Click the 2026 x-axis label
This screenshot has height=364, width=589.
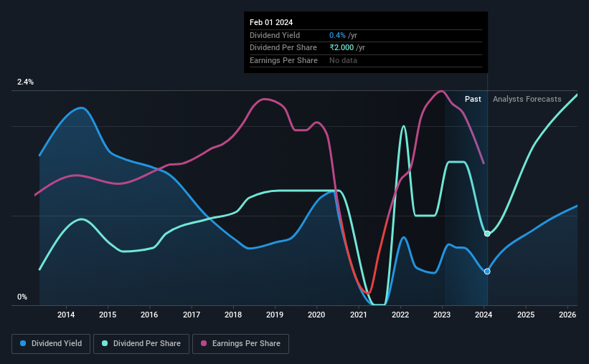tap(567, 315)
